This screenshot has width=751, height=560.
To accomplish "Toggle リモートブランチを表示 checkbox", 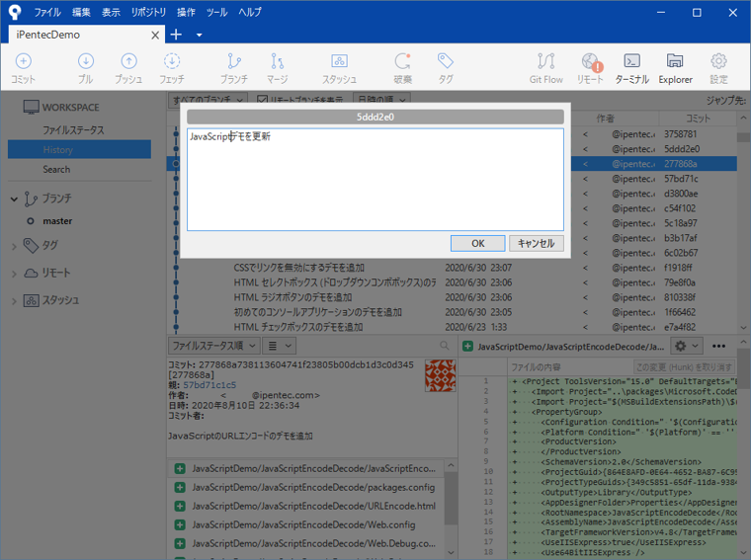I will [x=262, y=99].
